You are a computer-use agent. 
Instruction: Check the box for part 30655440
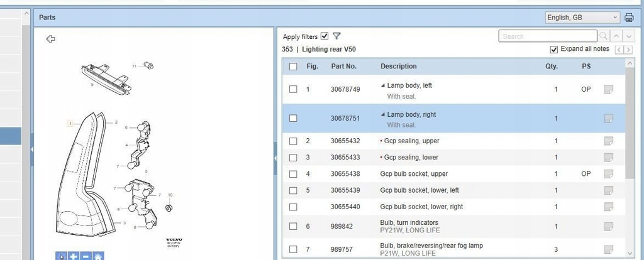click(x=293, y=207)
